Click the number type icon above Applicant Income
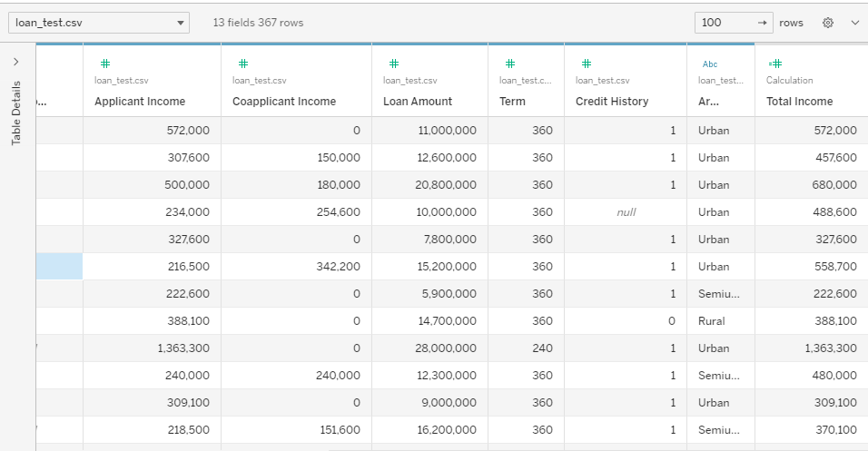 pyautogui.click(x=105, y=64)
